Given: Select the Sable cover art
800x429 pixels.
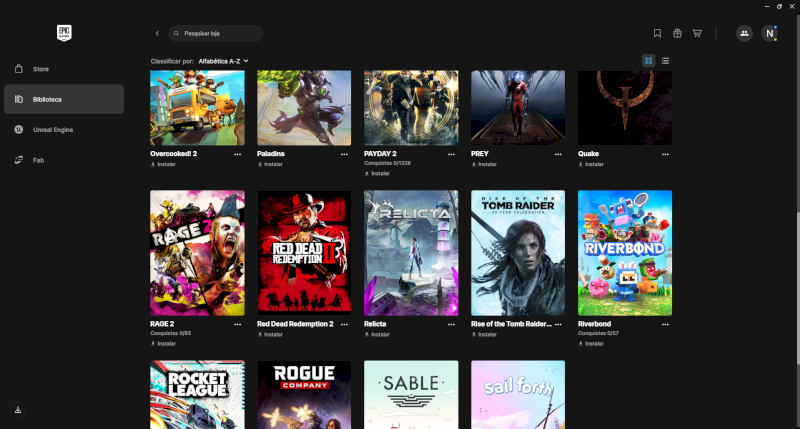Looking at the screenshot, I should tap(411, 395).
